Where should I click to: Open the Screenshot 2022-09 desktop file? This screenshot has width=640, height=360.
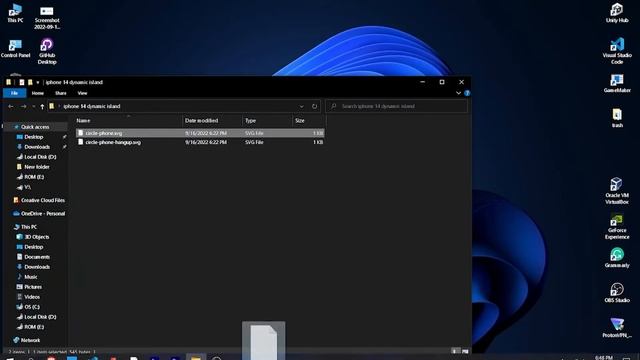(47, 17)
